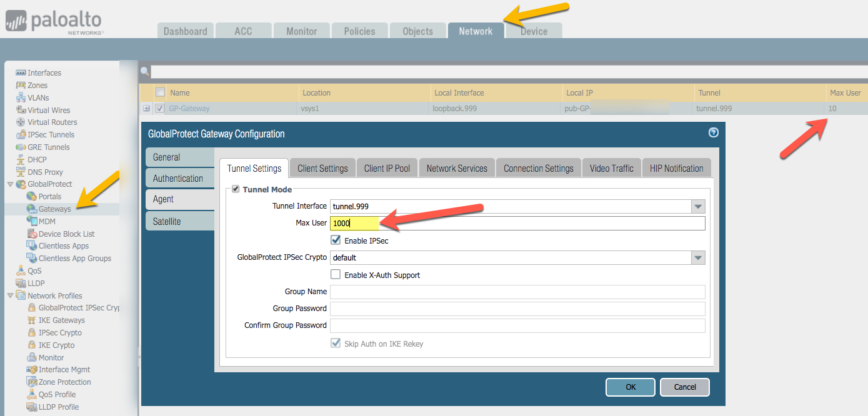Toggle Skip Auth on IKE Rekey
The width and height of the screenshot is (868, 416).
click(336, 344)
